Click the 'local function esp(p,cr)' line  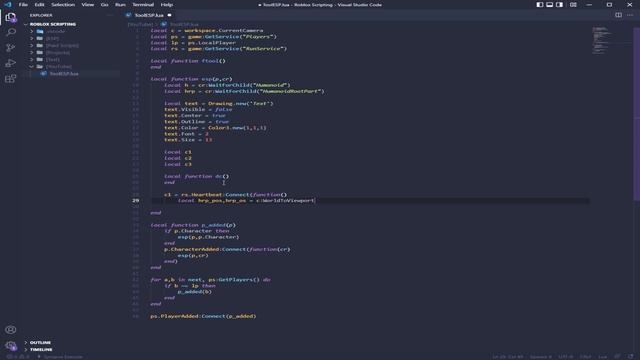coord(191,79)
